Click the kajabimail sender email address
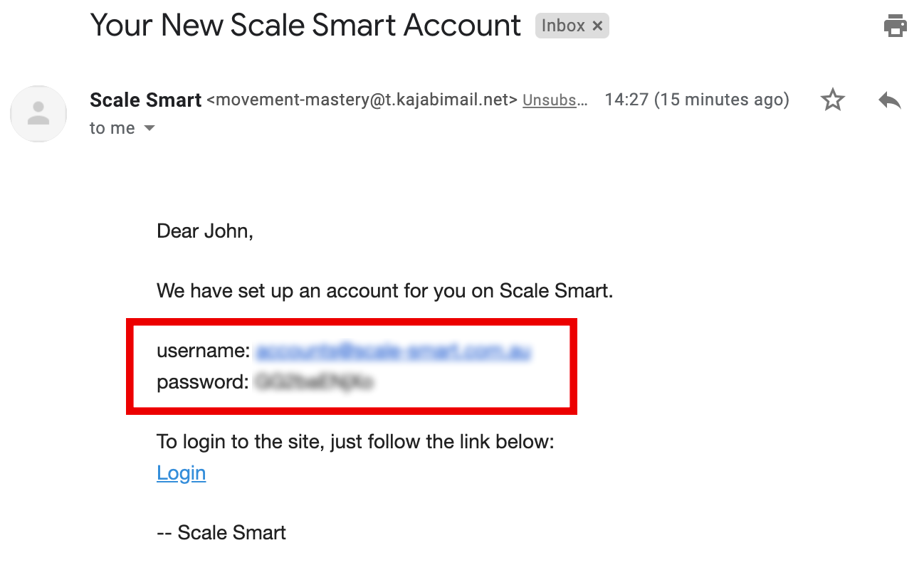The width and height of the screenshot is (924, 565). [x=362, y=100]
